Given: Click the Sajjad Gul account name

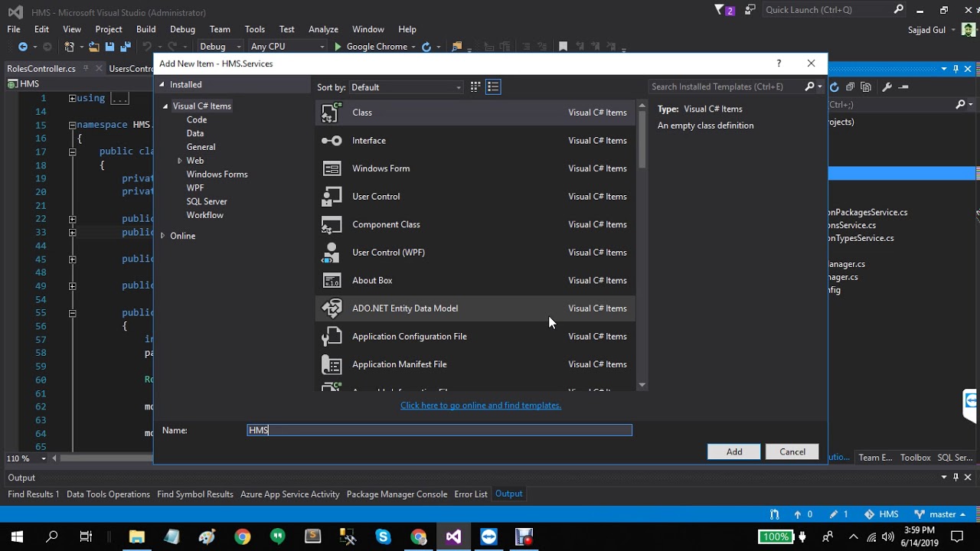Looking at the screenshot, I should (x=926, y=29).
